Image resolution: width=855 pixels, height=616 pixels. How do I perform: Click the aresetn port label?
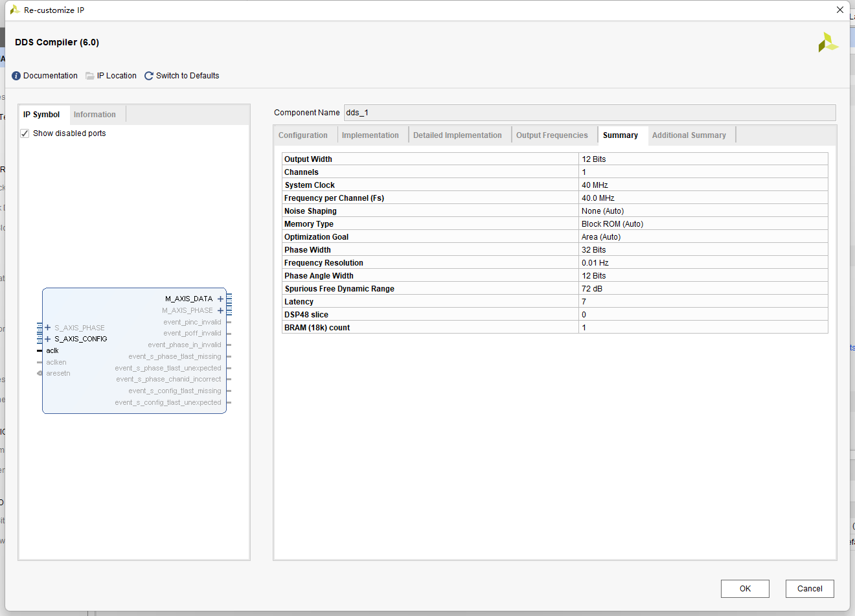(x=58, y=373)
